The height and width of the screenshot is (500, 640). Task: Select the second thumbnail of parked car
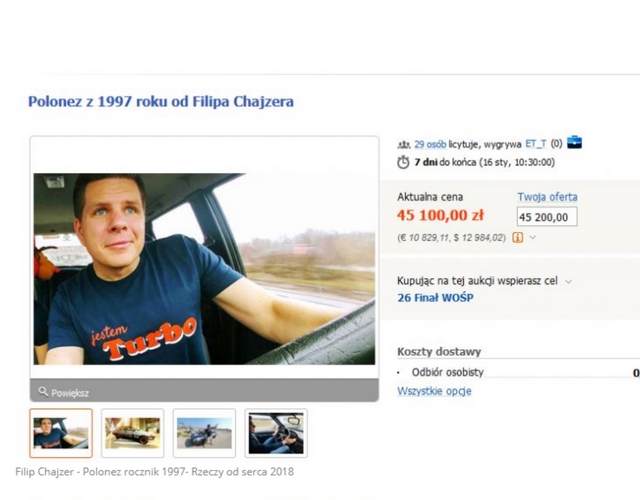[x=133, y=433]
